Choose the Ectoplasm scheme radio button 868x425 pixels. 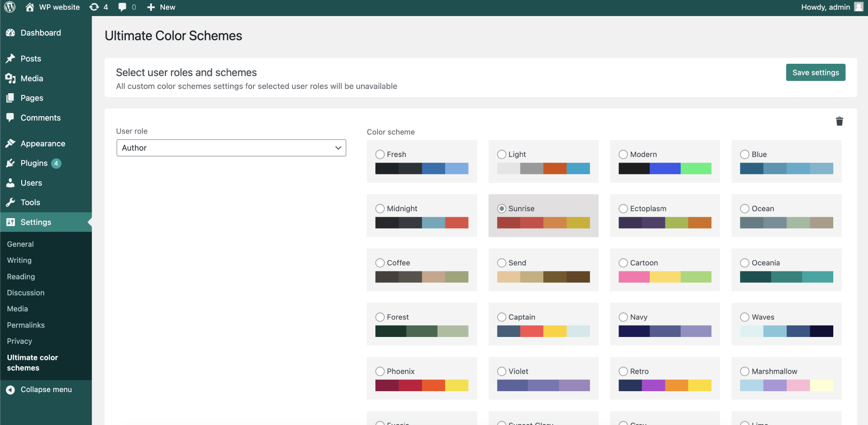click(x=623, y=209)
